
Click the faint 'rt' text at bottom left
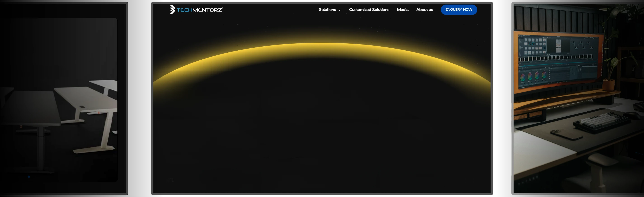click(171, 180)
